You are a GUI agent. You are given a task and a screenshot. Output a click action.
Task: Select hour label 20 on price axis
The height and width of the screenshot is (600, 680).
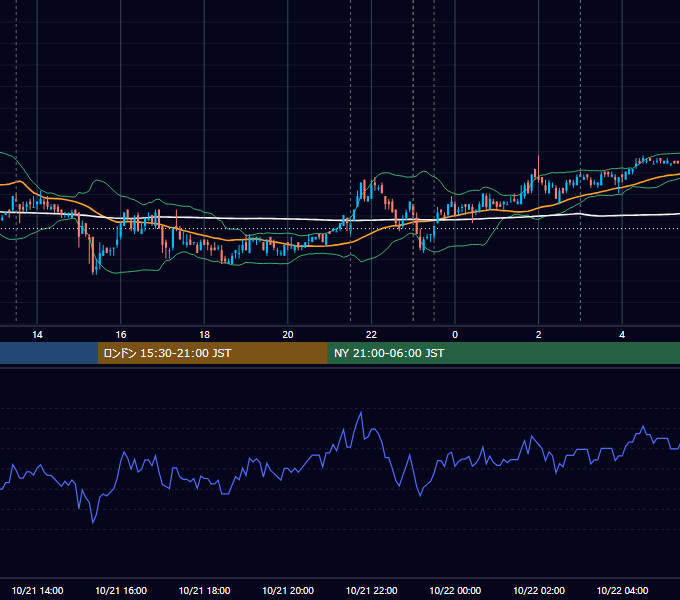[x=288, y=335]
